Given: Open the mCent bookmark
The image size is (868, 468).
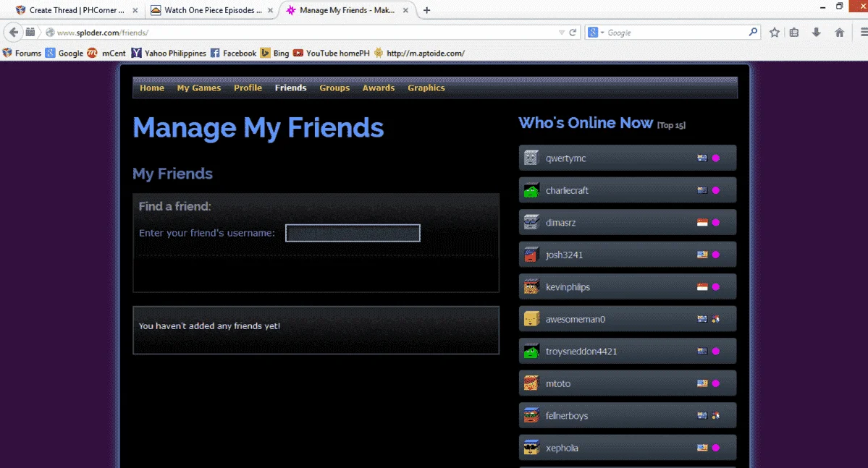Looking at the screenshot, I should tap(106, 53).
